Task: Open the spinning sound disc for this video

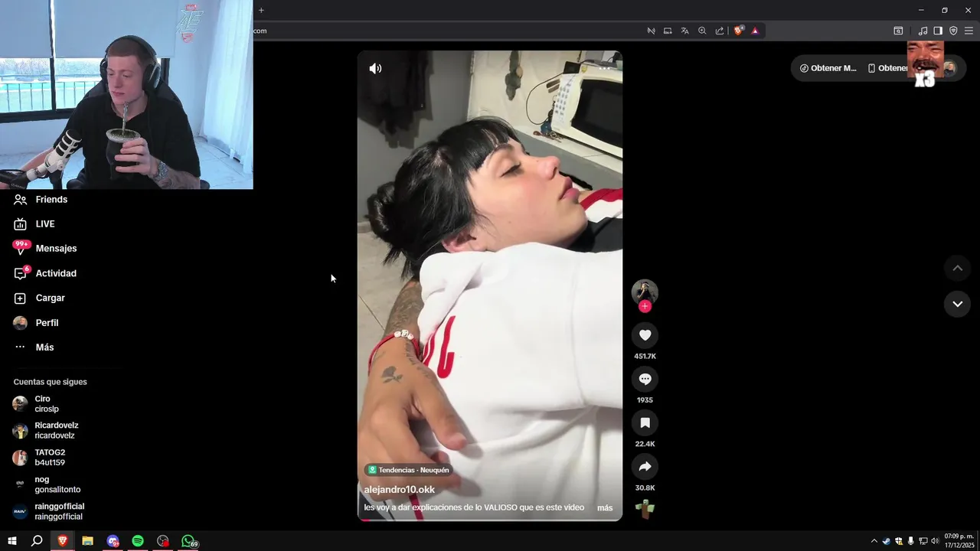Action: 645,509
